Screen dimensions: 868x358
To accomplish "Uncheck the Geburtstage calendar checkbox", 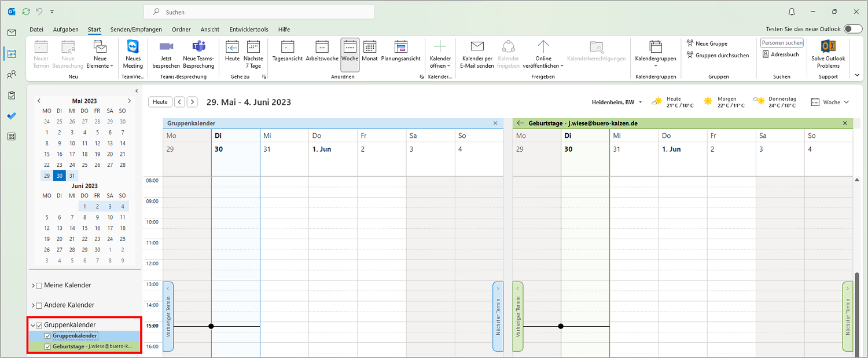I will (47, 346).
